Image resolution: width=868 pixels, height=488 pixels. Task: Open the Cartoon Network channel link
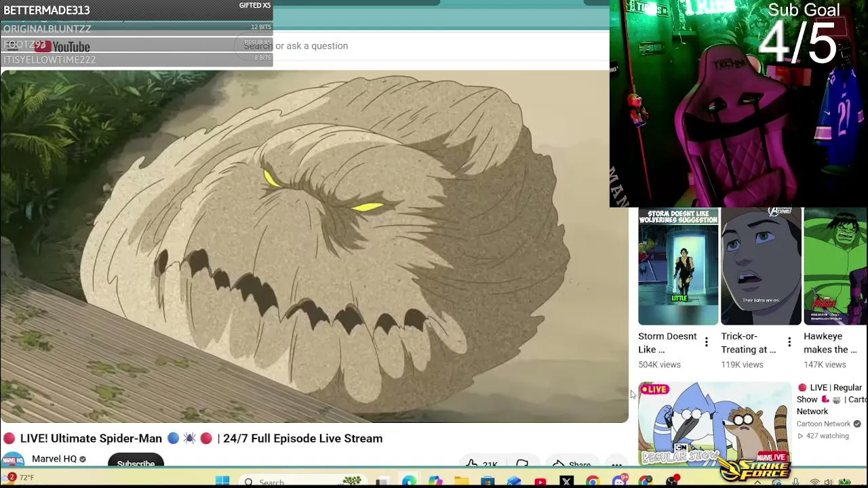pyautogui.click(x=823, y=424)
